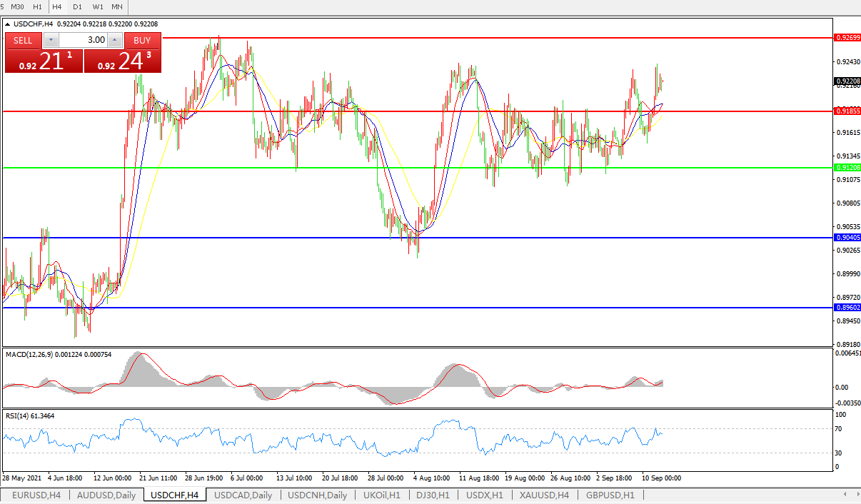Click the red 0.92699 resistance level label
This screenshot has height=504, width=861.
click(x=847, y=37)
